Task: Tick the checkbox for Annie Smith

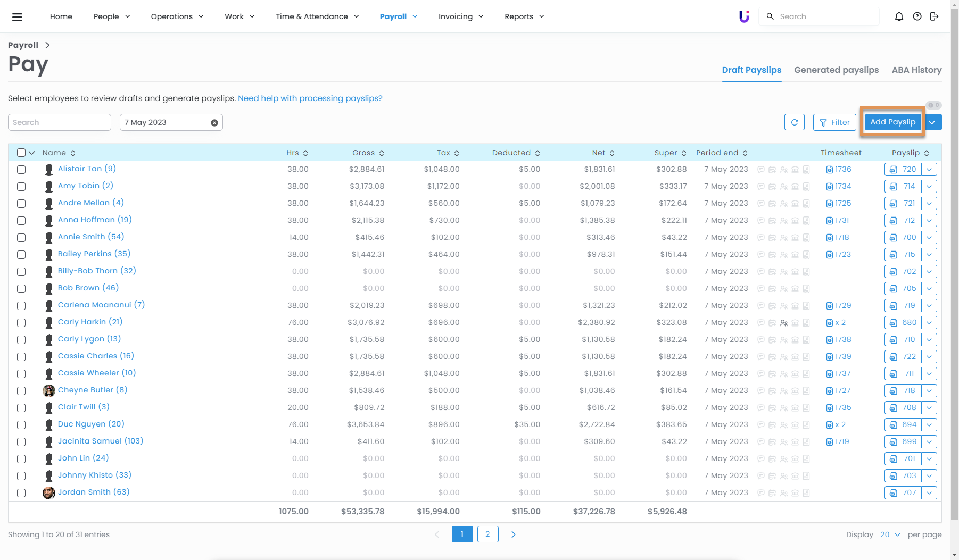Action: [x=21, y=238]
